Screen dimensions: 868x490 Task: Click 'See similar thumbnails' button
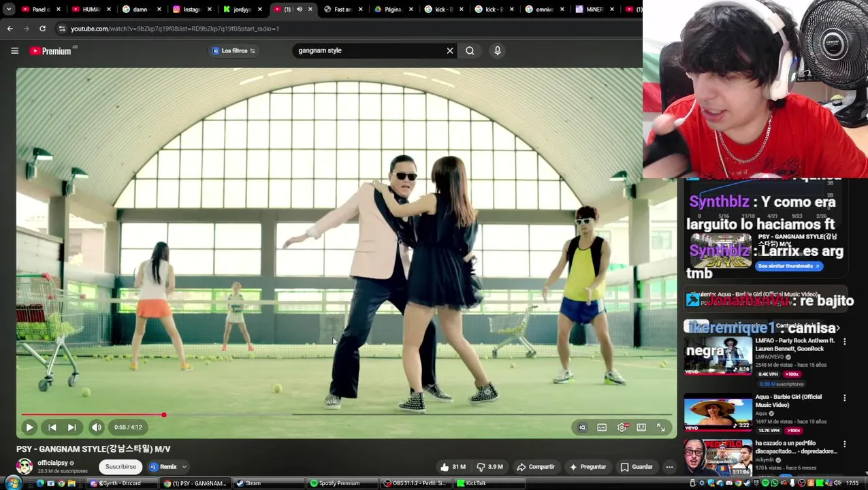click(x=789, y=266)
